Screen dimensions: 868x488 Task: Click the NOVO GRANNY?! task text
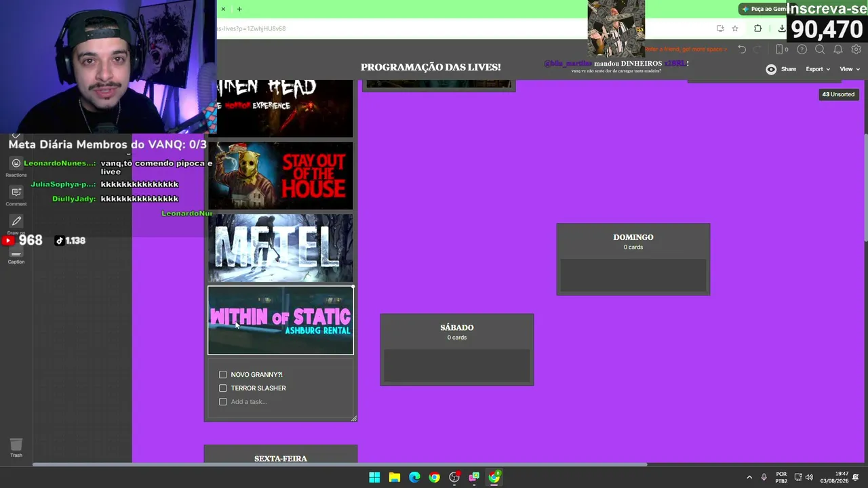(x=256, y=375)
